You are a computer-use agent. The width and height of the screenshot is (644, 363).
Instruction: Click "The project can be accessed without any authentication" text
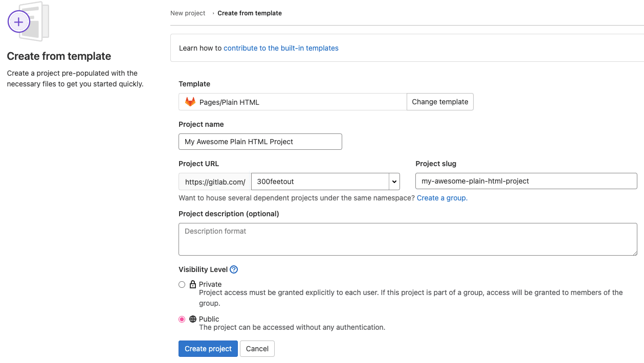click(292, 327)
